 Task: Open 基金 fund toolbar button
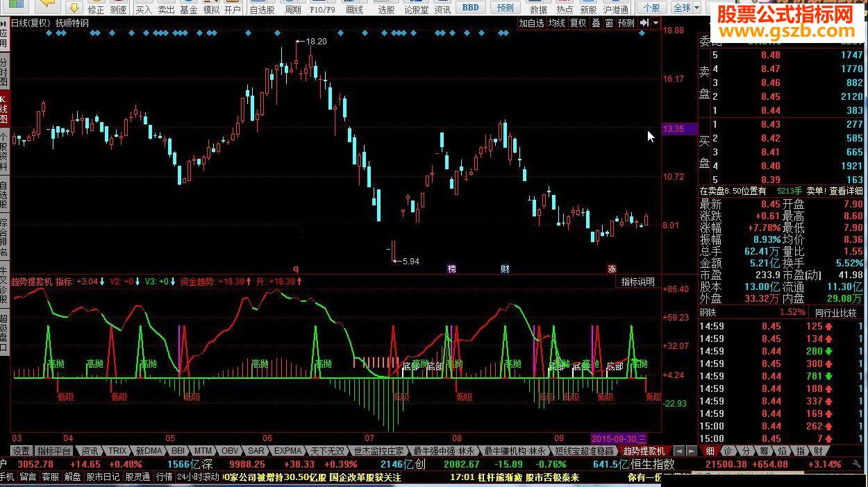tap(188, 10)
